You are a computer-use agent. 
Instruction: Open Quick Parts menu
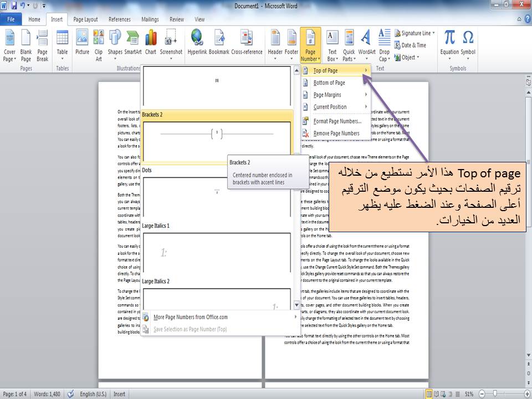(349, 46)
